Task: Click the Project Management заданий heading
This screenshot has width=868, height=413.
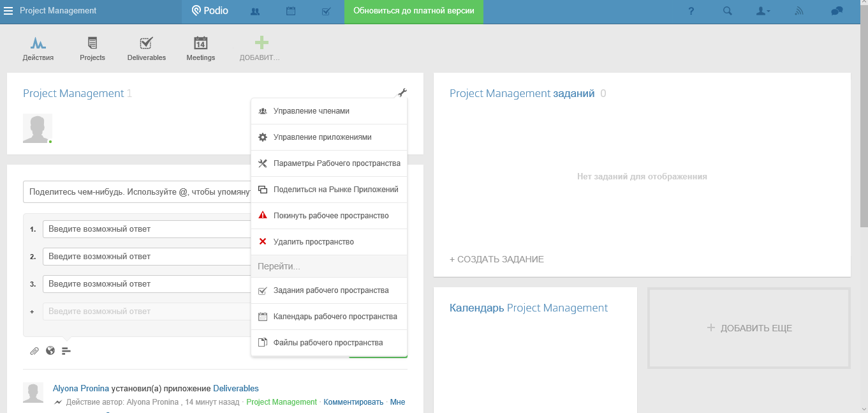Action: point(522,93)
